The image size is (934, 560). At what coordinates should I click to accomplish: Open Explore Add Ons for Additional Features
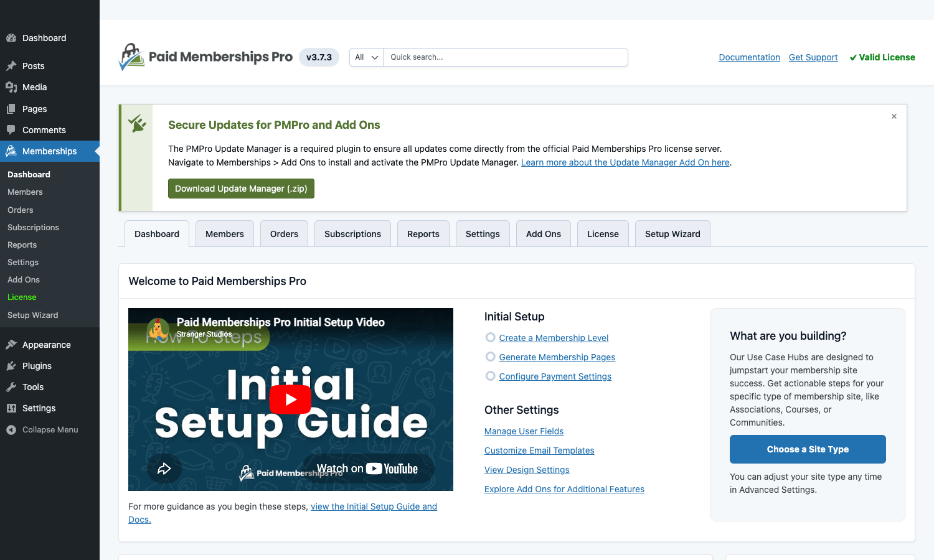click(x=564, y=489)
